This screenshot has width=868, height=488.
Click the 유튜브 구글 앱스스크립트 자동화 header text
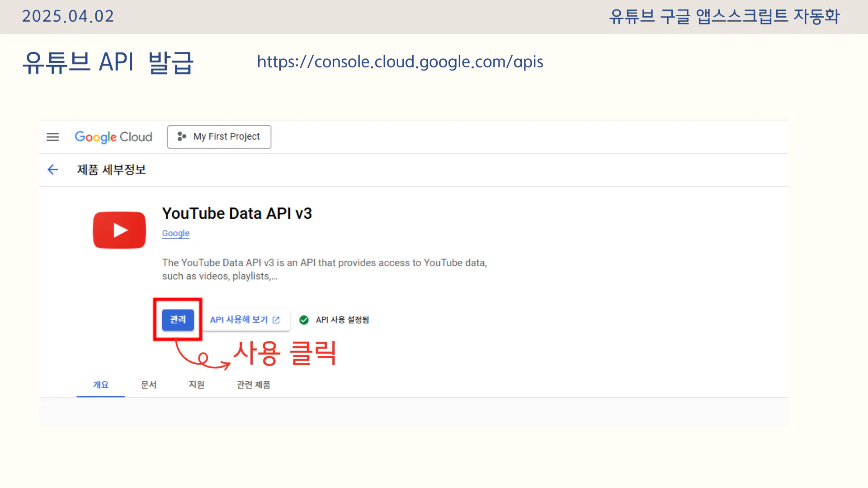tap(724, 16)
